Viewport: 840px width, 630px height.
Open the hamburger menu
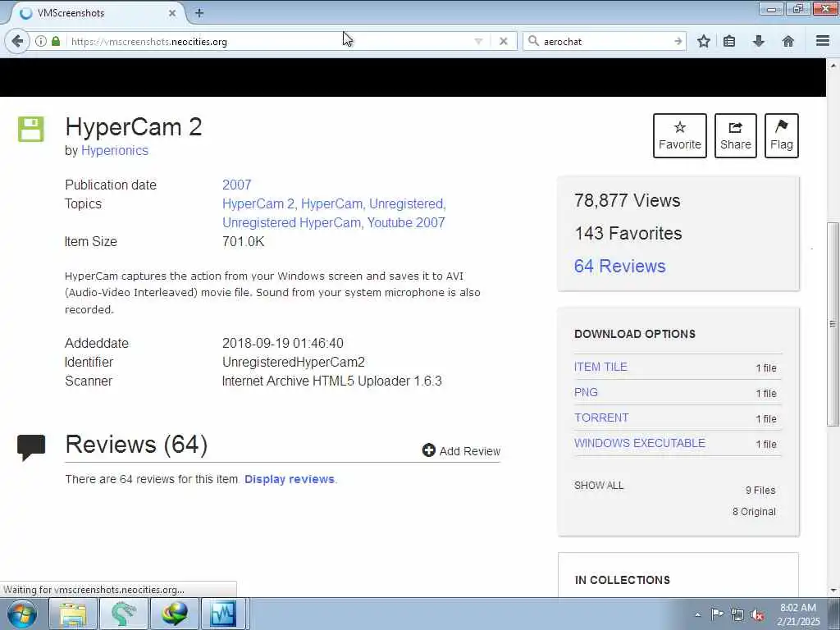[x=822, y=41]
